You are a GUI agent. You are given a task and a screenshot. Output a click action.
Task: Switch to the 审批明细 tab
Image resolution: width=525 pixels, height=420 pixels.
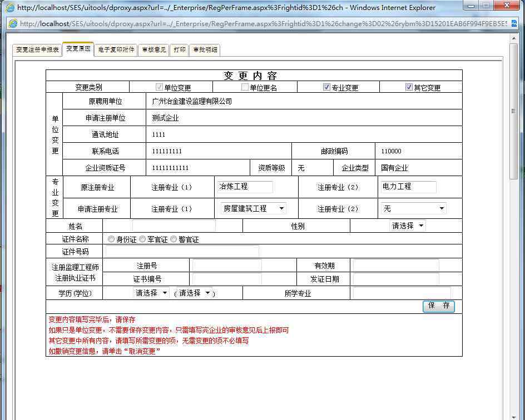pyautogui.click(x=205, y=49)
